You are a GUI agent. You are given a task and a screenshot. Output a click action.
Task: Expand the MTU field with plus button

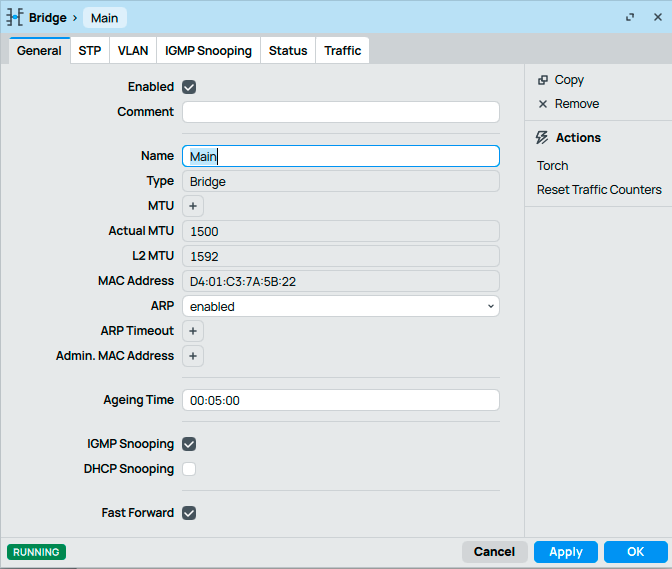click(x=193, y=206)
